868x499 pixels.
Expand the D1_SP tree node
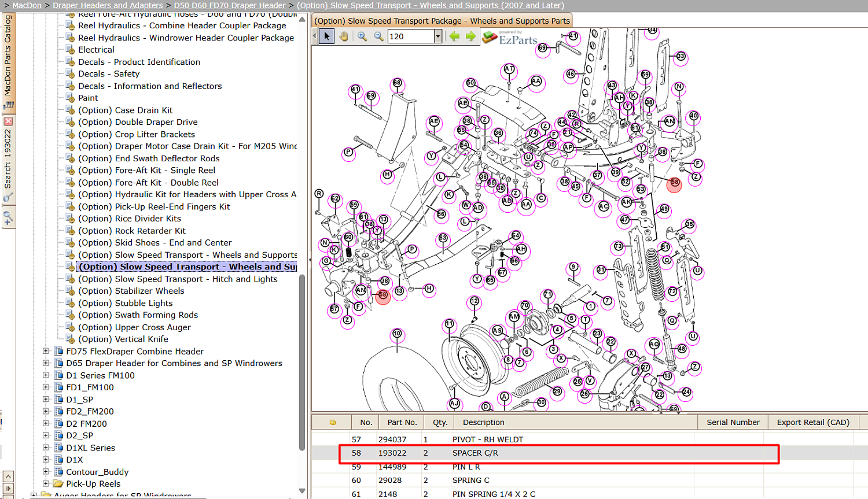tap(46, 400)
